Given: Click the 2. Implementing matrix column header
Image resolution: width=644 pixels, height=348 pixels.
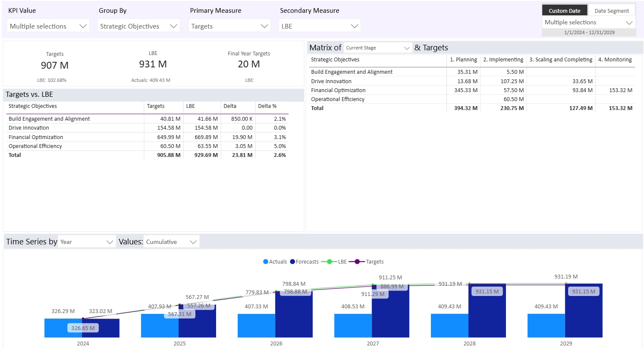Looking at the screenshot, I should [503, 60].
